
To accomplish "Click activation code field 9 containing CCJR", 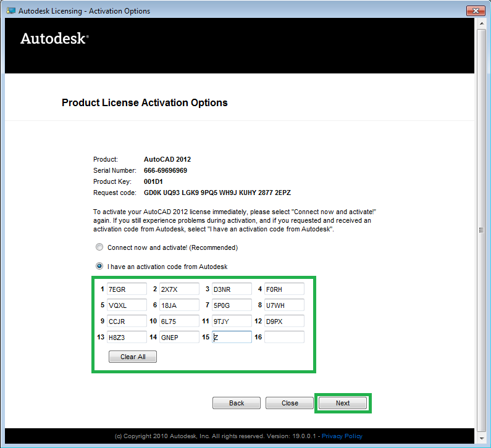I will tap(127, 321).
